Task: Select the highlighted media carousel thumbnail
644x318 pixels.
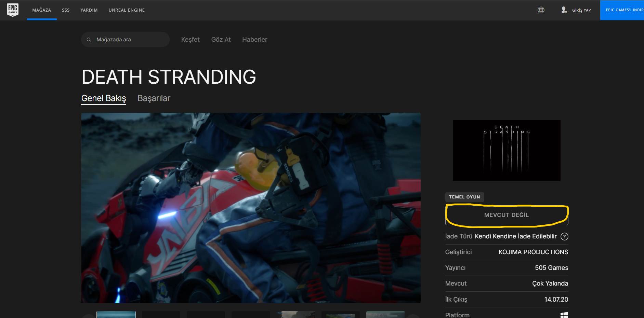Action: (x=116, y=315)
